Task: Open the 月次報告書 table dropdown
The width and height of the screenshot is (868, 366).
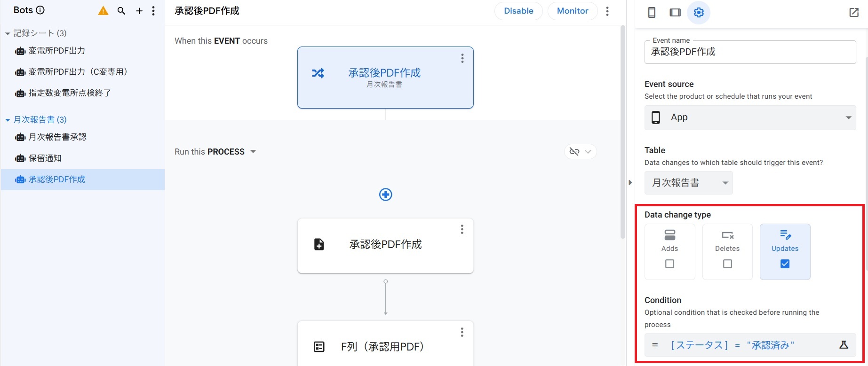Action: pyautogui.click(x=689, y=183)
